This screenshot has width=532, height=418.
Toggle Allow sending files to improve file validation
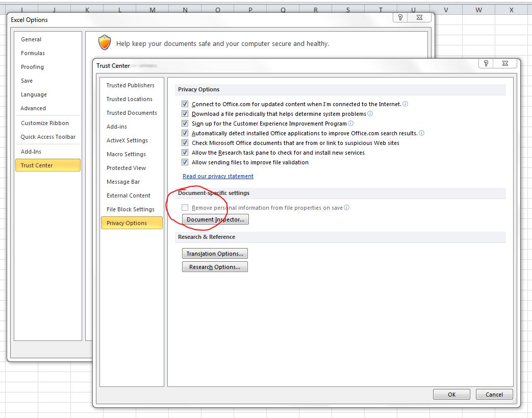[x=185, y=162]
